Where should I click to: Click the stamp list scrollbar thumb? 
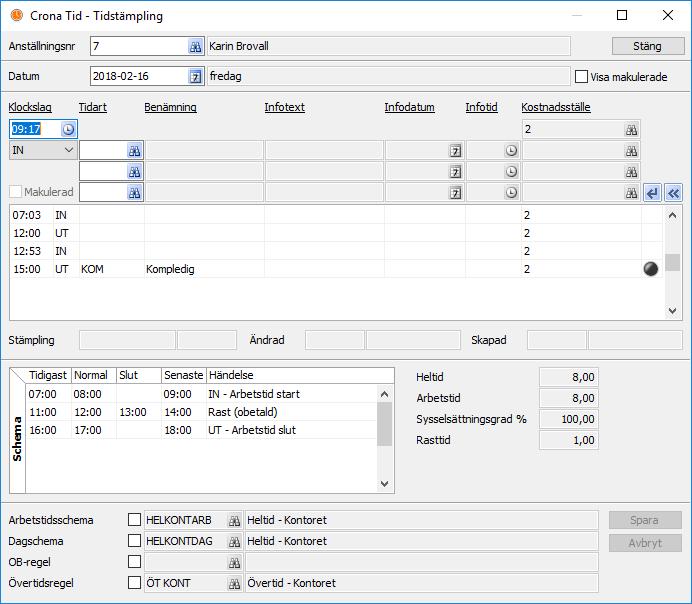(673, 263)
